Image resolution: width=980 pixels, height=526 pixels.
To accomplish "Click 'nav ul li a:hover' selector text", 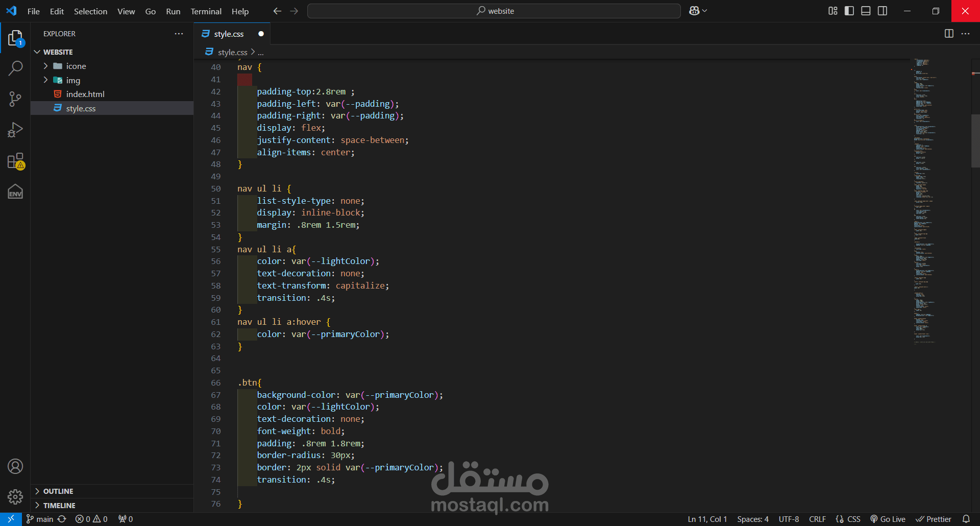I will click(x=279, y=322).
